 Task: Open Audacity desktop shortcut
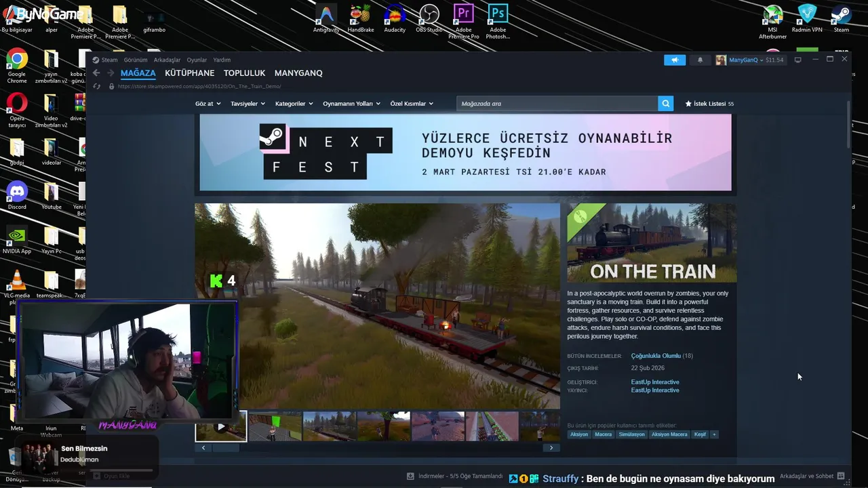click(395, 18)
